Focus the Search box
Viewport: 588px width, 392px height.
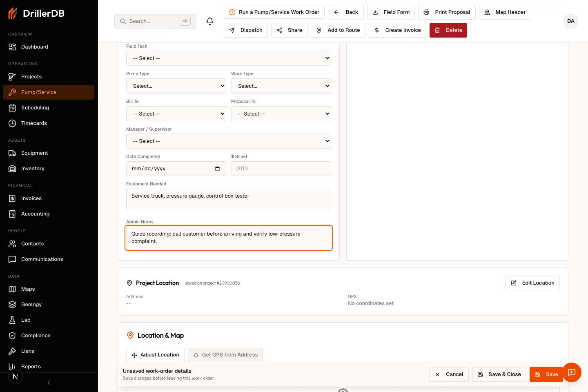155,21
